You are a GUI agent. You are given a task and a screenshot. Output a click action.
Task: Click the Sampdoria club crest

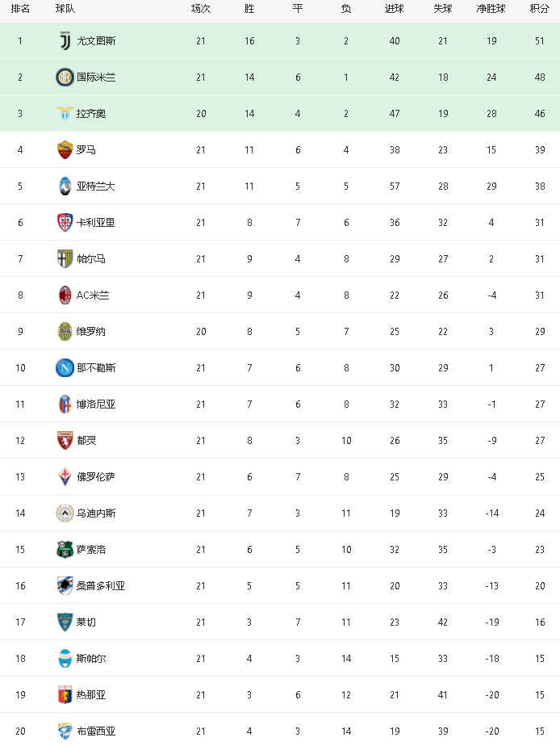tap(65, 585)
